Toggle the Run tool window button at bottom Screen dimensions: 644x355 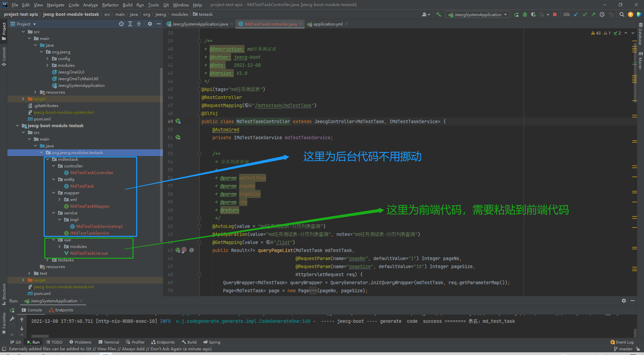click(33, 342)
